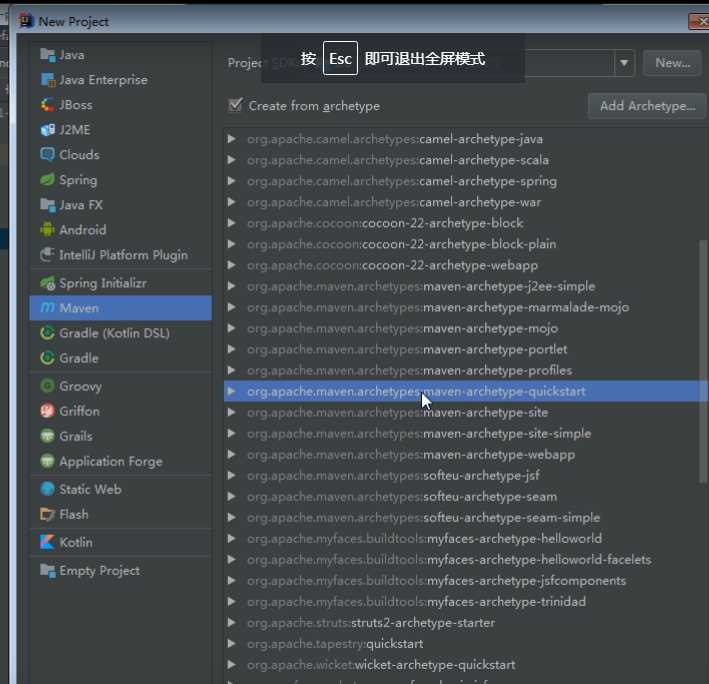
Task: Close the New Project dialog
Action: [x=699, y=21]
